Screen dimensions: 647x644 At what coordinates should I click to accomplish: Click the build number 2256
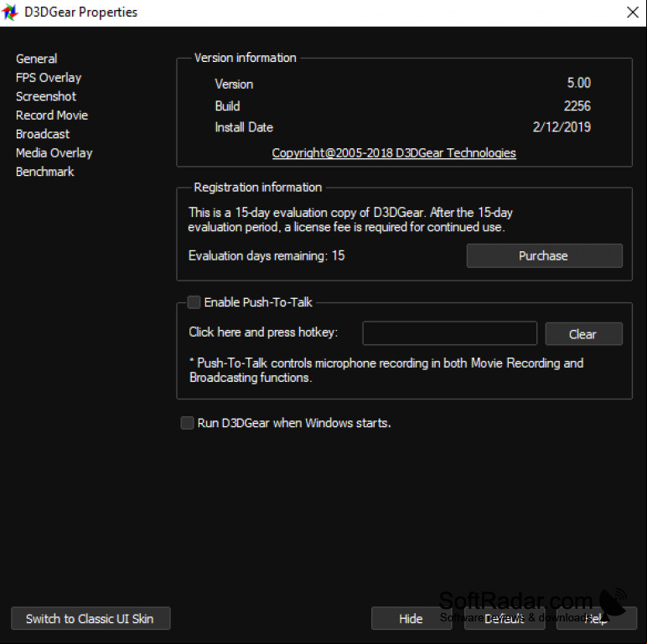[577, 106]
